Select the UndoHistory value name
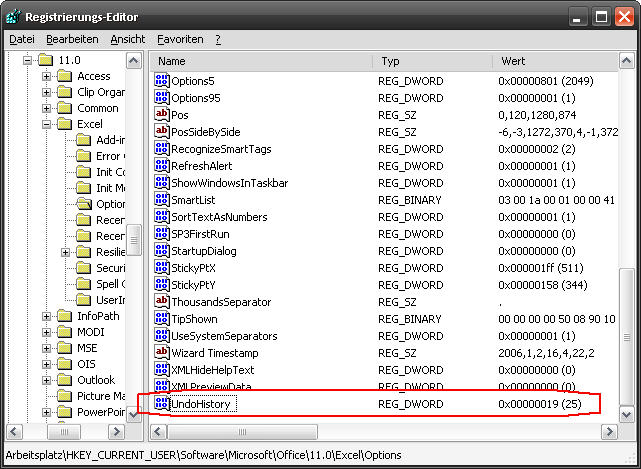This screenshot has width=641, height=469. click(201, 404)
